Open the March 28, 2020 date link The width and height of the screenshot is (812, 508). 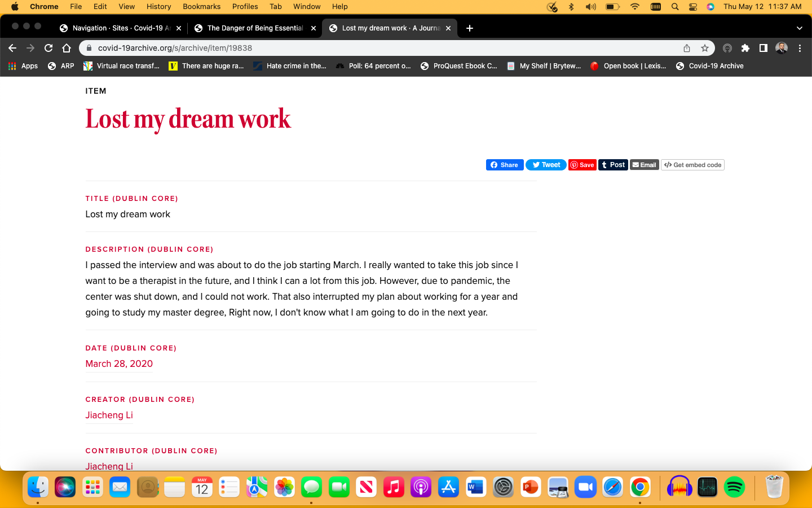coord(119,364)
